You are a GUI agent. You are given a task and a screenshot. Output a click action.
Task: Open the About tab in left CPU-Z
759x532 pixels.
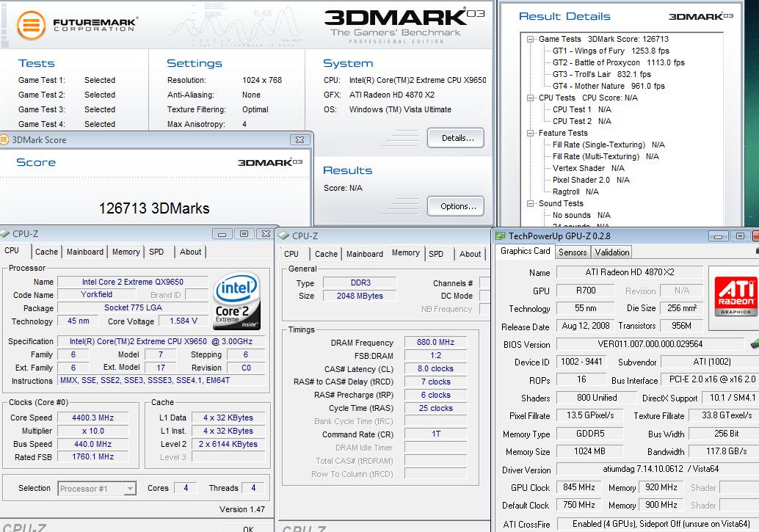coord(190,252)
